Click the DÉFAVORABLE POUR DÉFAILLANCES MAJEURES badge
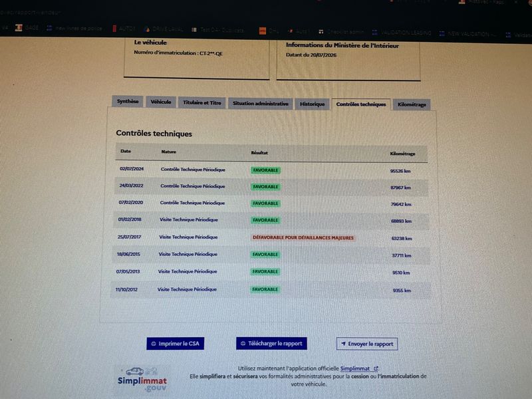This screenshot has height=399, width=532. click(303, 238)
